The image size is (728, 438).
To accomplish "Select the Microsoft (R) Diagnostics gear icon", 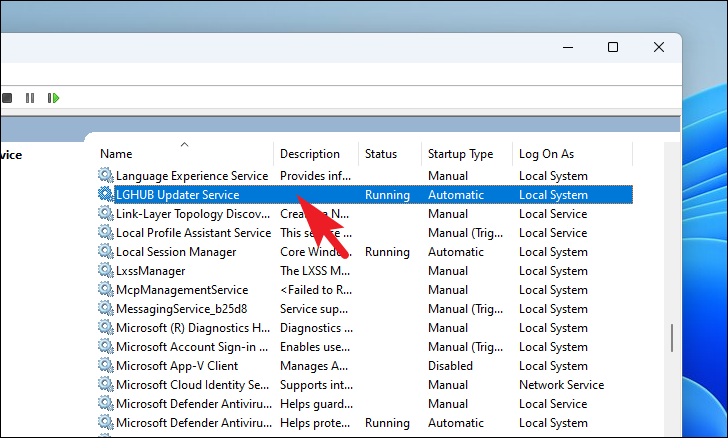I will [106, 327].
